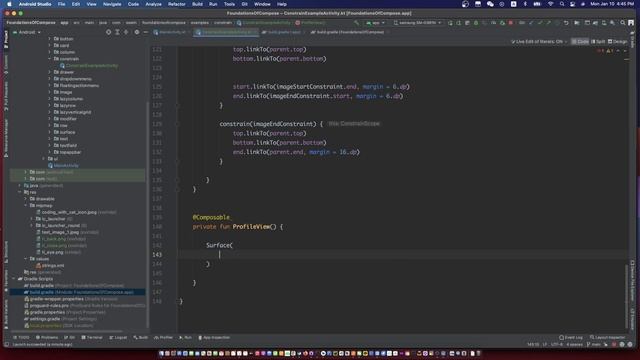Click the editor vertical scrollbar
The width and height of the screenshot is (640, 360).
(627, 297)
